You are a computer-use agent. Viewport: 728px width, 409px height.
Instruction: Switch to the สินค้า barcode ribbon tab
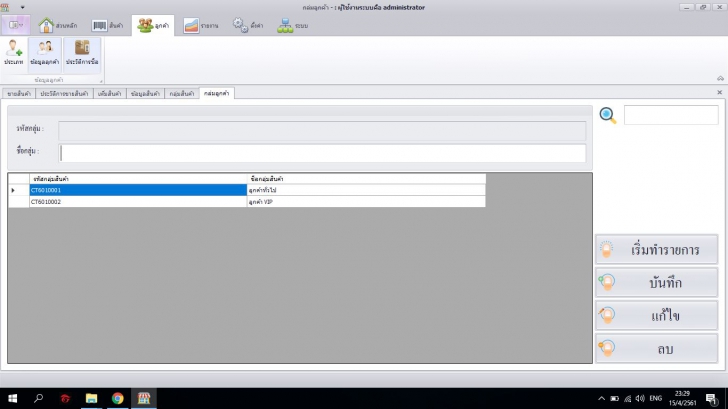107,26
